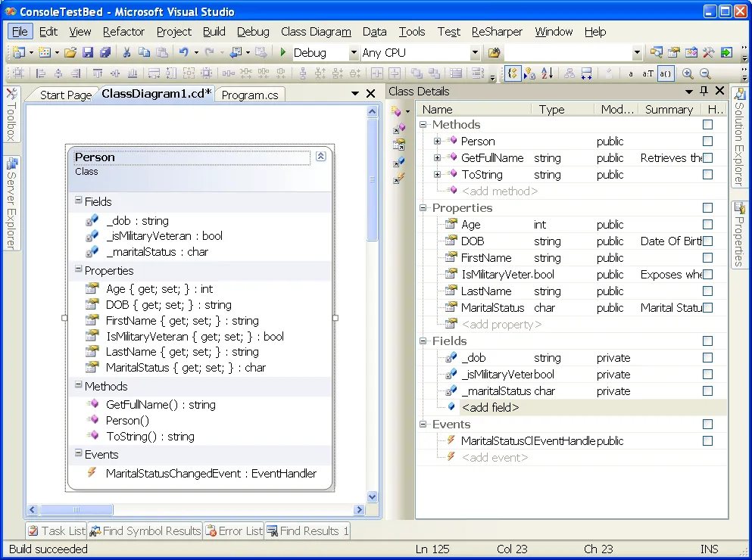The height and width of the screenshot is (560, 752).
Task: Expand the GetFullName method row
Action: point(437,157)
